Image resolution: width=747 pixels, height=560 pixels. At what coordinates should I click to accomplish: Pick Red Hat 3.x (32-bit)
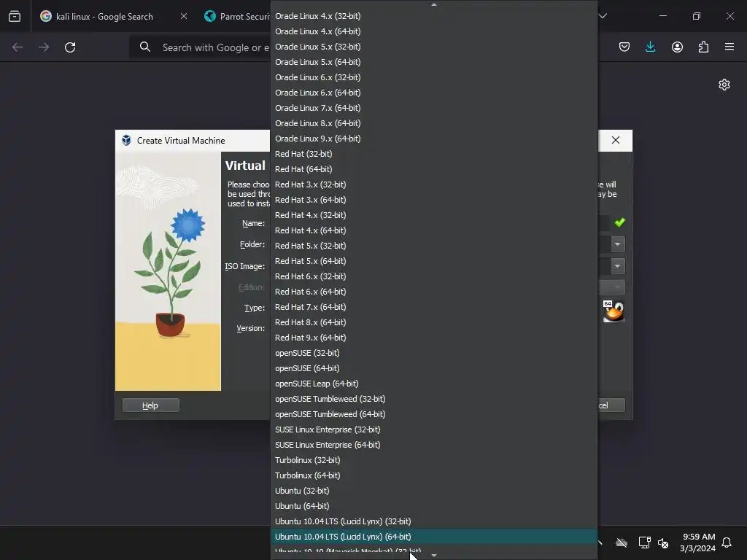433,184
